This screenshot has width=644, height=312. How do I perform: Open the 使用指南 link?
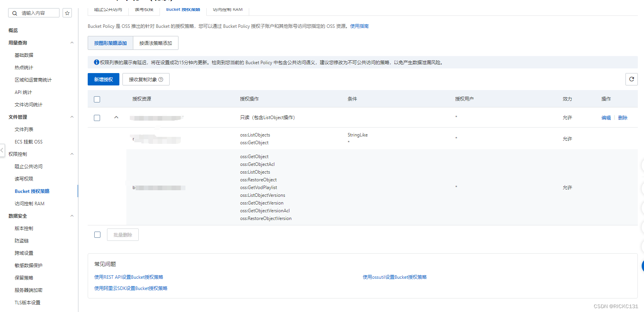(359, 26)
